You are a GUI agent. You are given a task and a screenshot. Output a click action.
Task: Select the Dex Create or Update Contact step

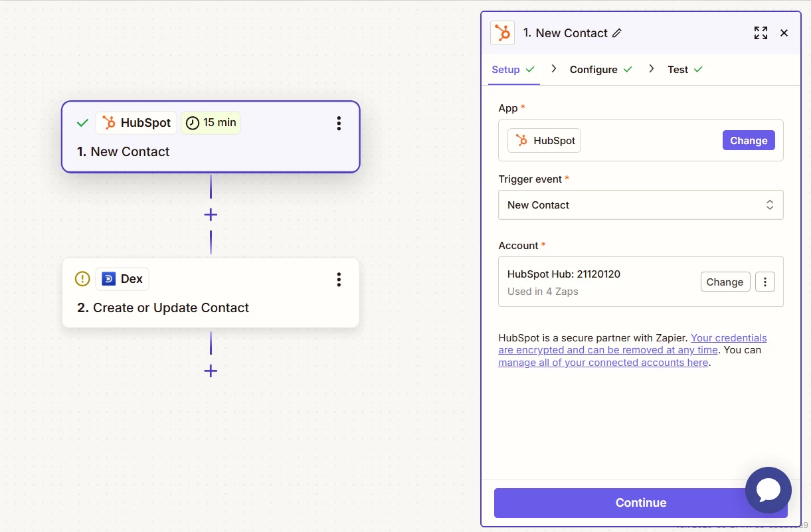click(211, 293)
